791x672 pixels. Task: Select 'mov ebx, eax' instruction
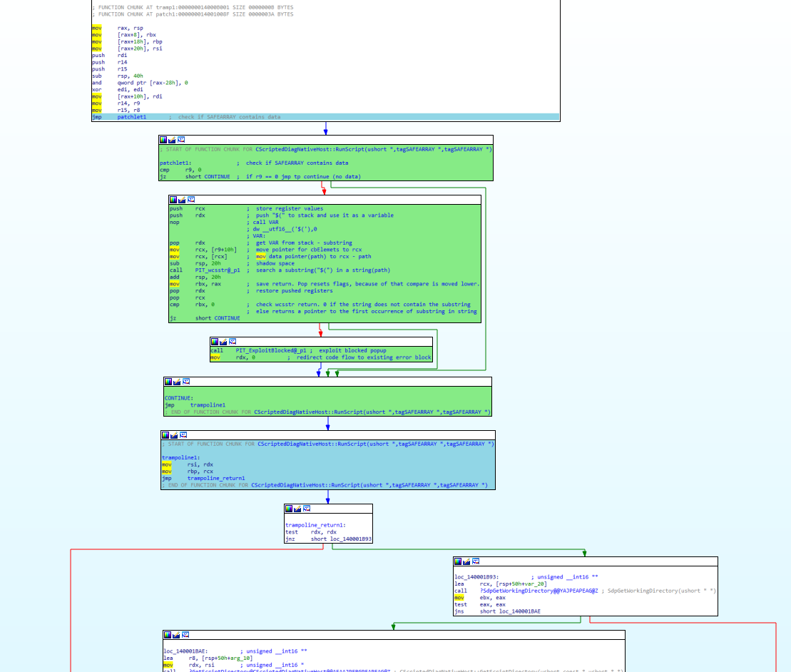[x=480, y=598]
